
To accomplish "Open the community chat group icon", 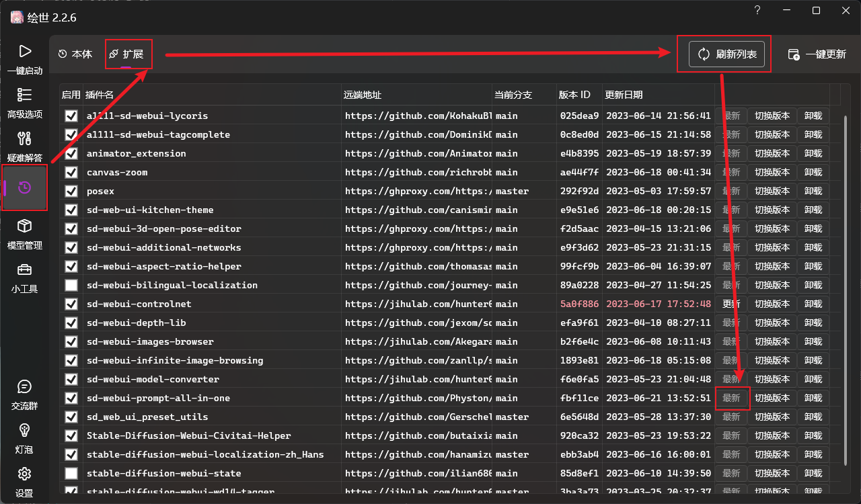I will [25, 387].
